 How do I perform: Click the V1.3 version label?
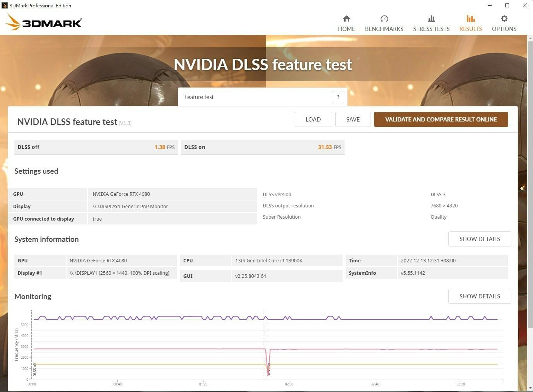coord(125,123)
